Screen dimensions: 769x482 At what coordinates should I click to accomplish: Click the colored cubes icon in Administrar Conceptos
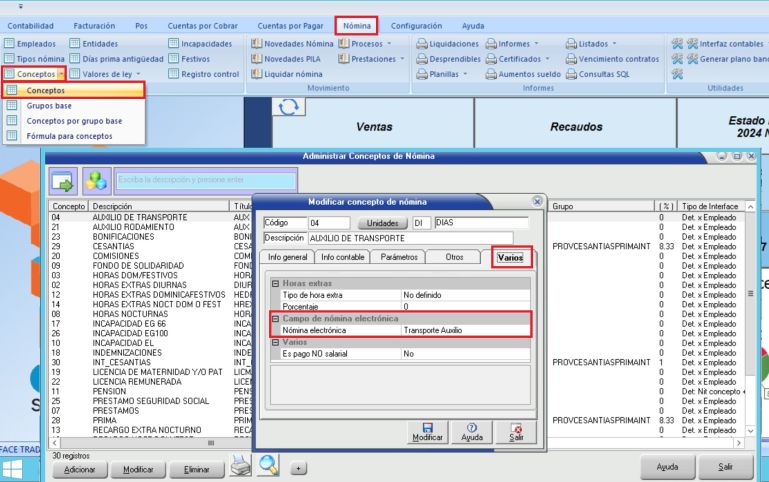tap(96, 182)
